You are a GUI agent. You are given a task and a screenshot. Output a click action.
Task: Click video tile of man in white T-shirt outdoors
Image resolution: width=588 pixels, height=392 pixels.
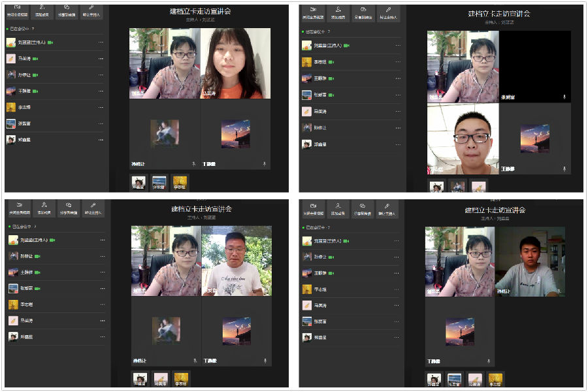point(236,261)
